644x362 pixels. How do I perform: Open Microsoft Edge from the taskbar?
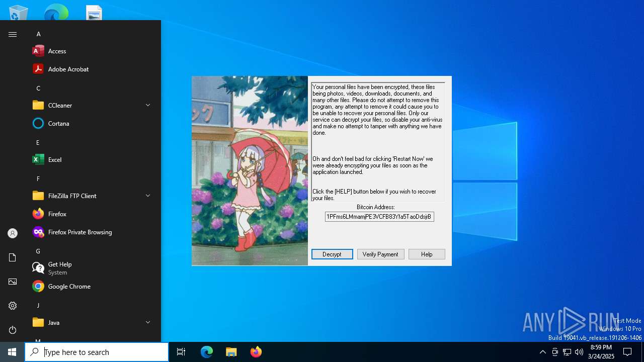tap(207, 352)
